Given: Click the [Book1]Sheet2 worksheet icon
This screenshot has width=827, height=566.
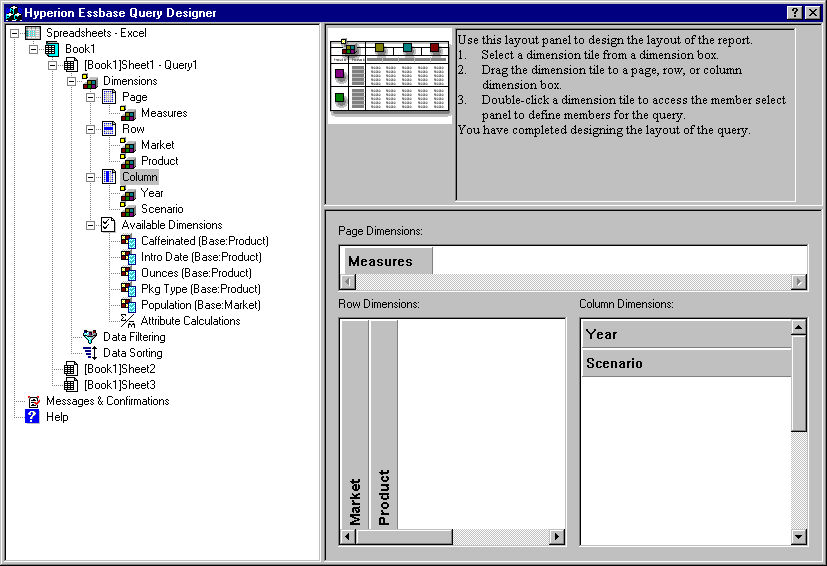Looking at the screenshot, I should click(x=71, y=369).
